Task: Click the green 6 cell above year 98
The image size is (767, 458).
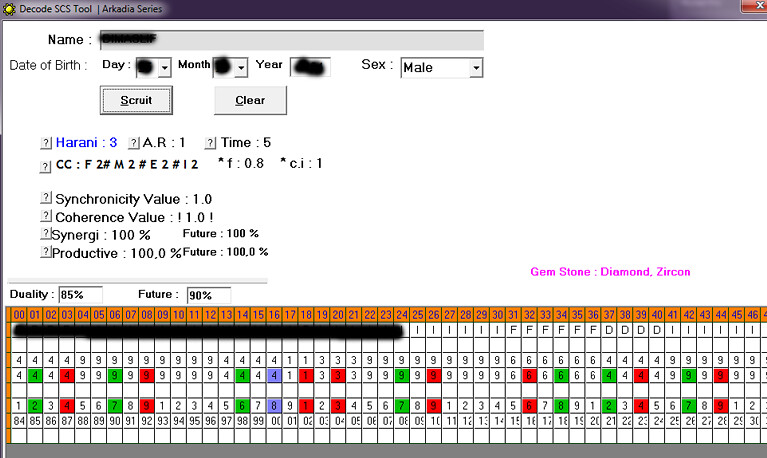Action: [242, 406]
